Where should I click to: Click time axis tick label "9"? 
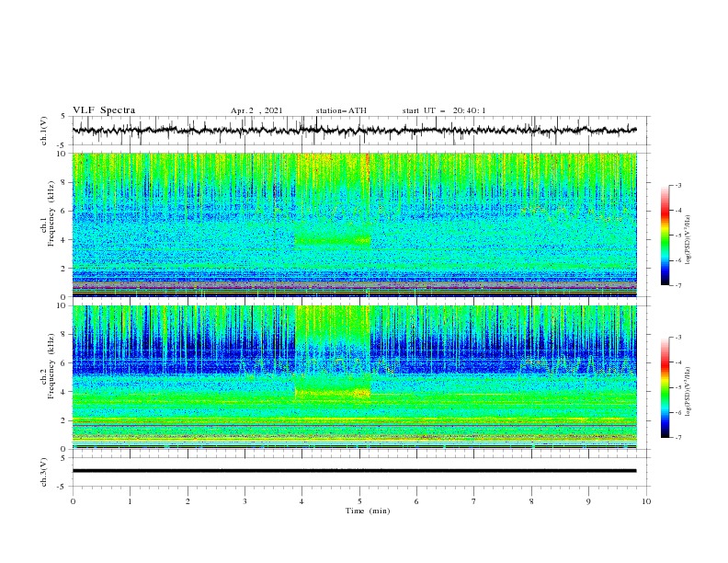coord(588,501)
